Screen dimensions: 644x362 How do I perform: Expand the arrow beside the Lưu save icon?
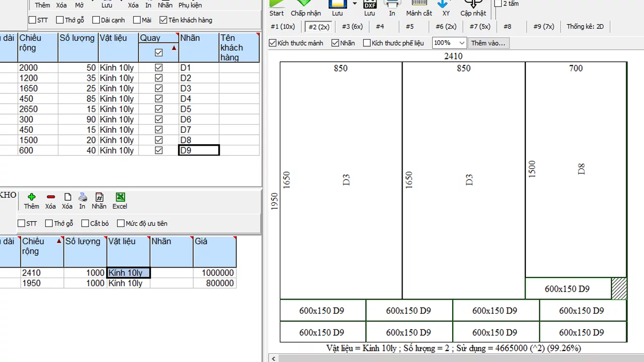355,4
